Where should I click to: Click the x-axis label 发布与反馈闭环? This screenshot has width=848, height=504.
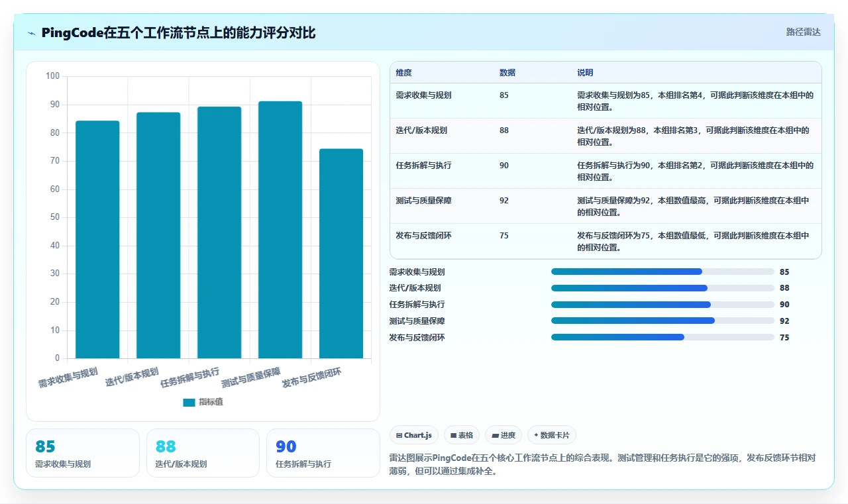(x=312, y=378)
